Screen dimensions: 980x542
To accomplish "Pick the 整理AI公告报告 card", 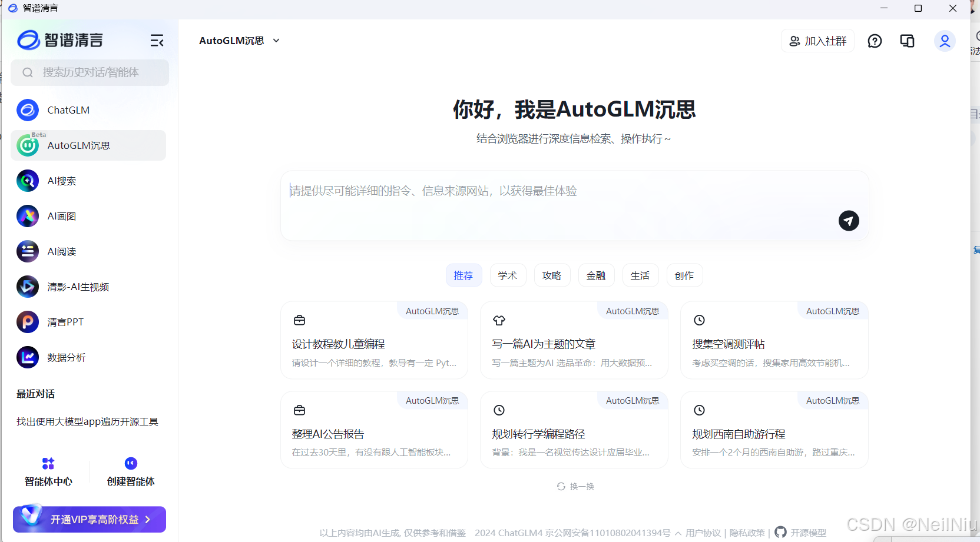I will pyautogui.click(x=374, y=430).
